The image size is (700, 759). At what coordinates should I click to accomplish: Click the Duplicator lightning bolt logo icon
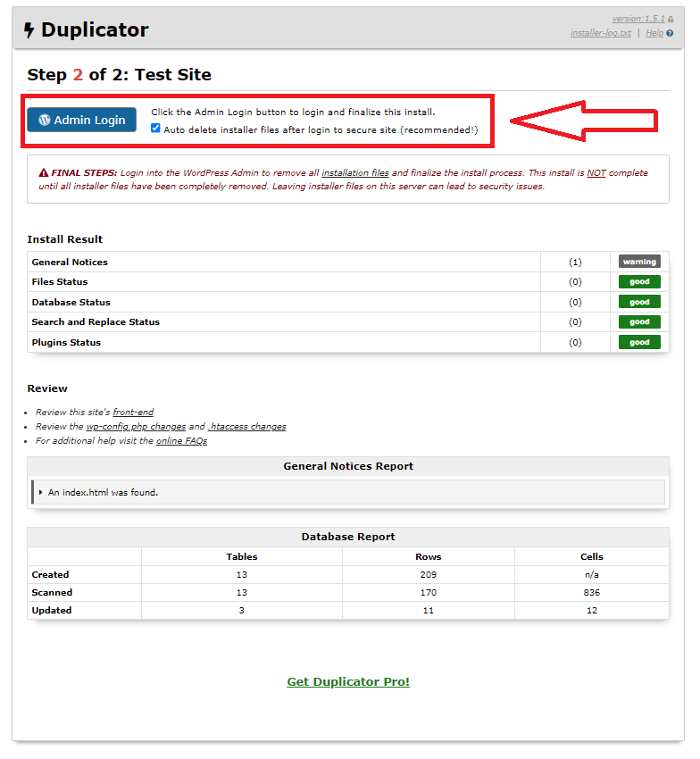pyautogui.click(x=29, y=31)
